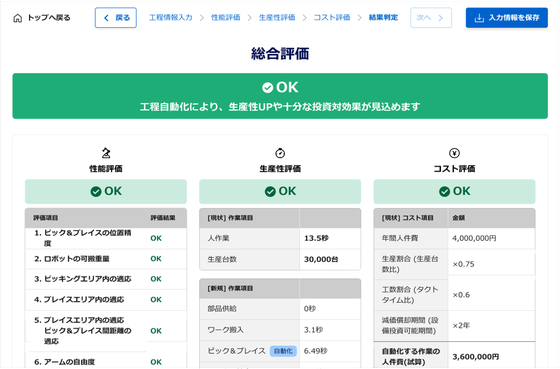The height and width of the screenshot is (369, 560).
Task: Click the 3,600,000円 value
Action: pyautogui.click(x=476, y=356)
